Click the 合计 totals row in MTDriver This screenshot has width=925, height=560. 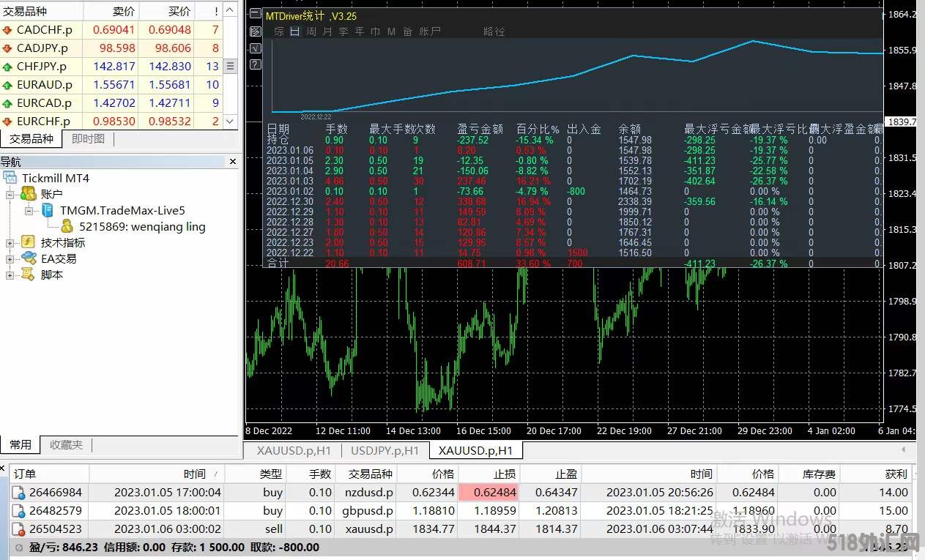(572, 263)
